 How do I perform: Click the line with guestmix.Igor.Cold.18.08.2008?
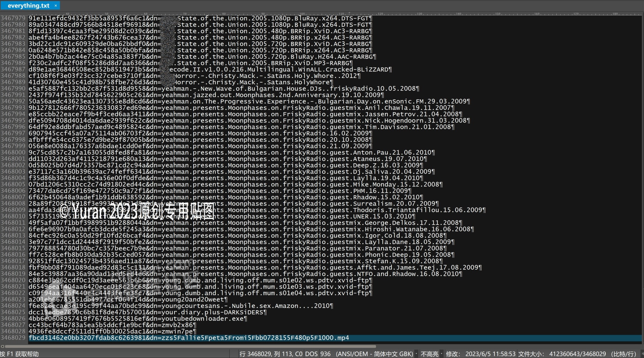tap(238, 235)
